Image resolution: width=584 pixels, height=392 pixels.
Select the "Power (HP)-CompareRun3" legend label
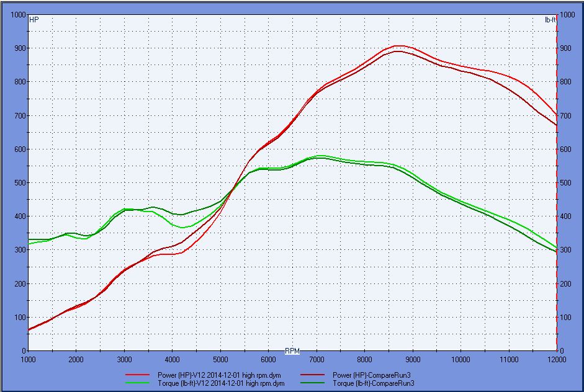tap(372, 375)
